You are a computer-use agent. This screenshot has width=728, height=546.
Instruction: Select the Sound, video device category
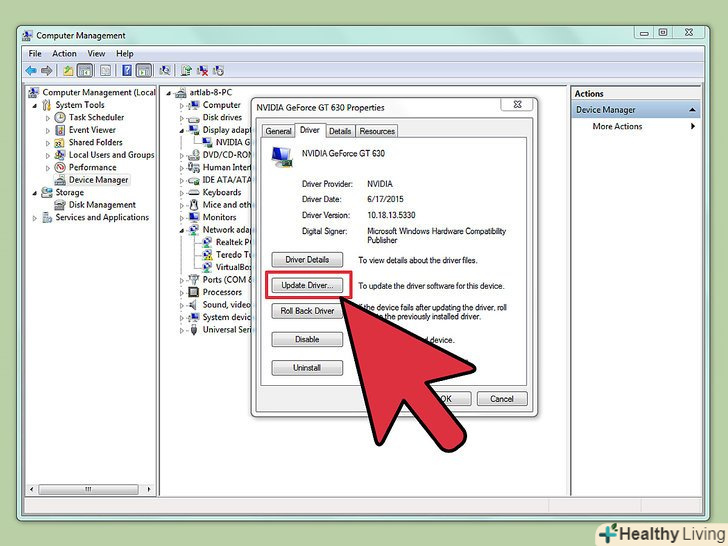click(x=227, y=305)
